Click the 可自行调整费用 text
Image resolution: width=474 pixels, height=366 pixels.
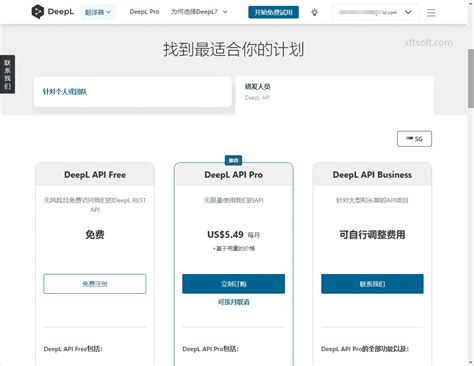372,235
